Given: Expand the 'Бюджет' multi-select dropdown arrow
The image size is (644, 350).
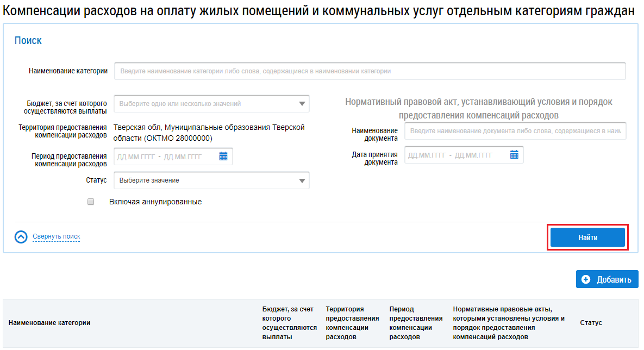Looking at the screenshot, I should [x=302, y=104].
